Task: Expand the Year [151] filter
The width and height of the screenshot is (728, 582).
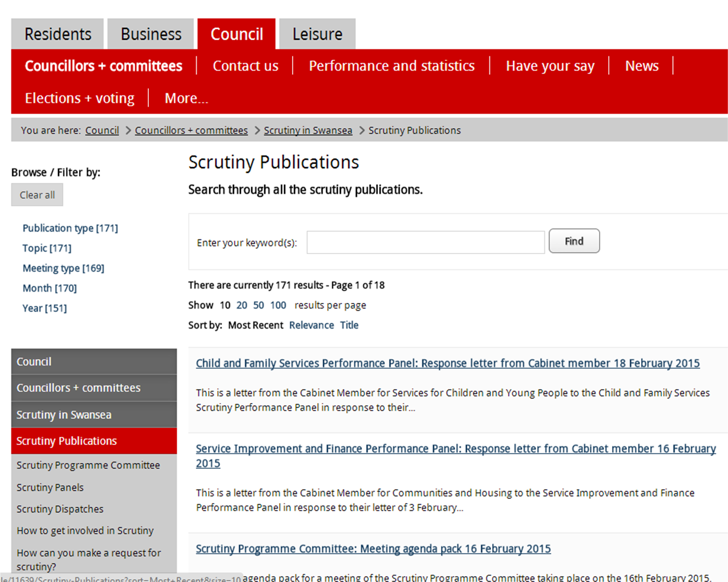Action: 44,307
